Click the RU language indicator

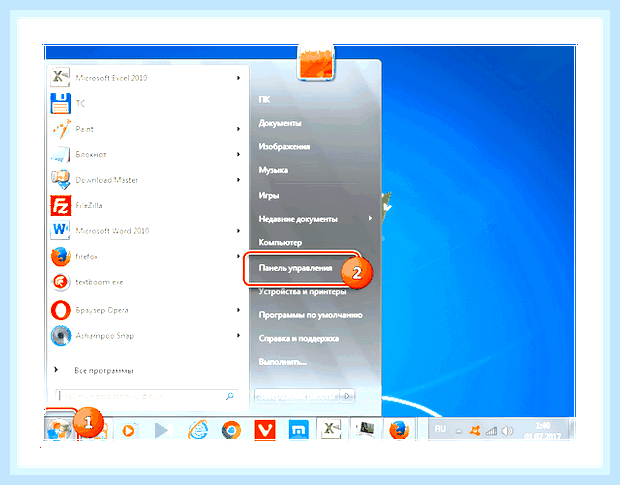pyautogui.click(x=440, y=429)
